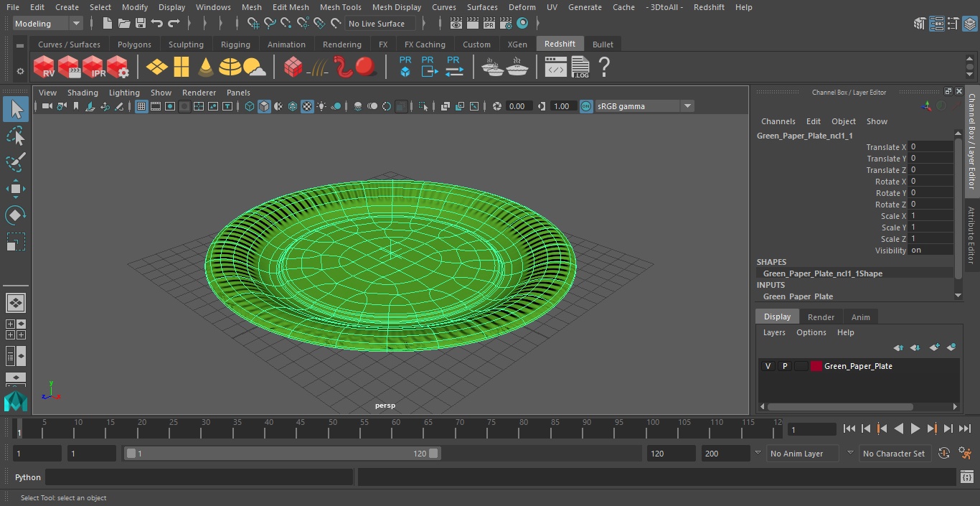Go to start of playback range
This screenshot has width=980, height=506.
click(x=849, y=428)
